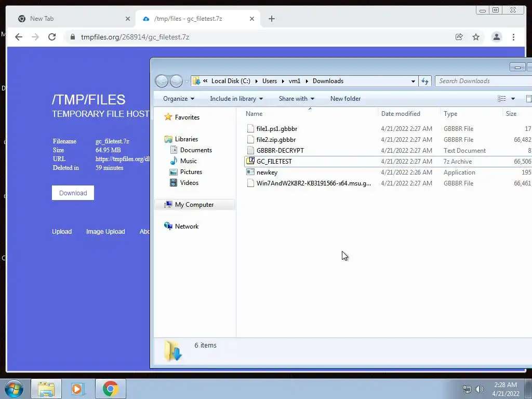Click the Chrome back arrow
This screenshot has width=532, height=399.
click(19, 37)
